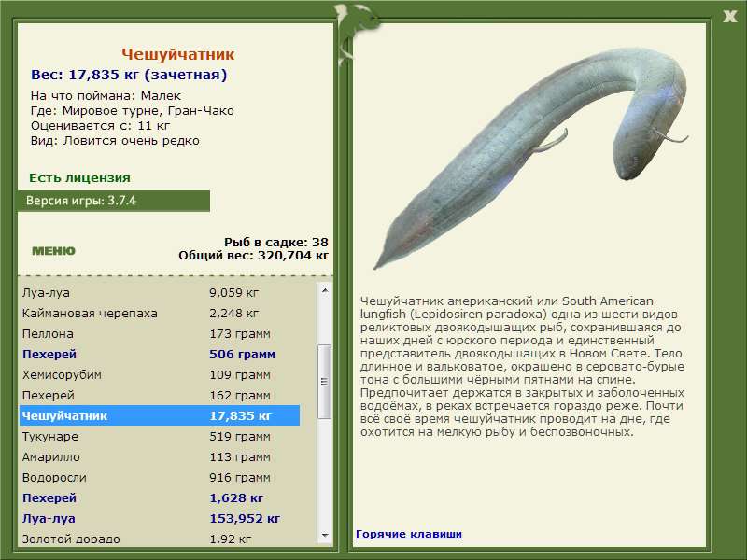Select bold Пехерей 506 грамм entry
Viewport: 747px width, 560px height.
tap(159, 355)
